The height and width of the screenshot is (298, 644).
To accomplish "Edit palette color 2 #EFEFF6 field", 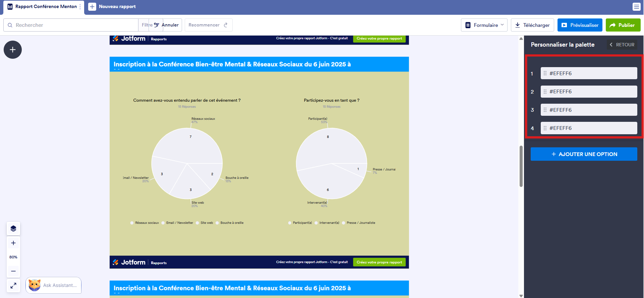I will coord(589,92).
